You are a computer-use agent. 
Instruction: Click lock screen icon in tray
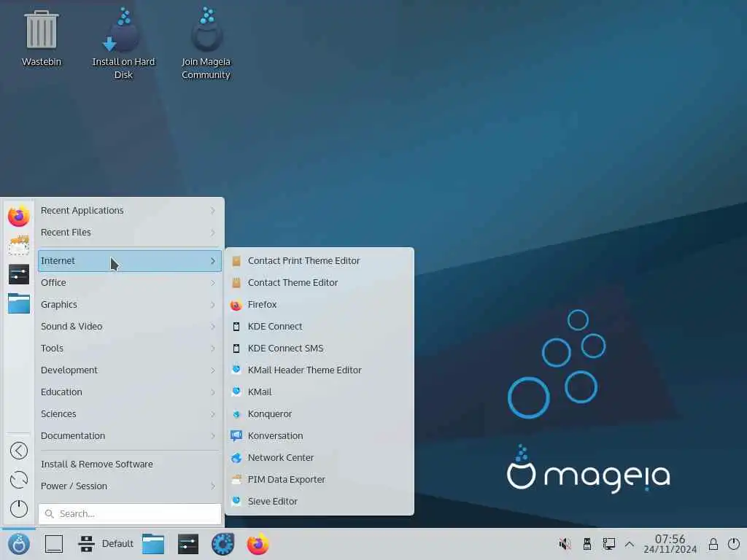[713, 544]
